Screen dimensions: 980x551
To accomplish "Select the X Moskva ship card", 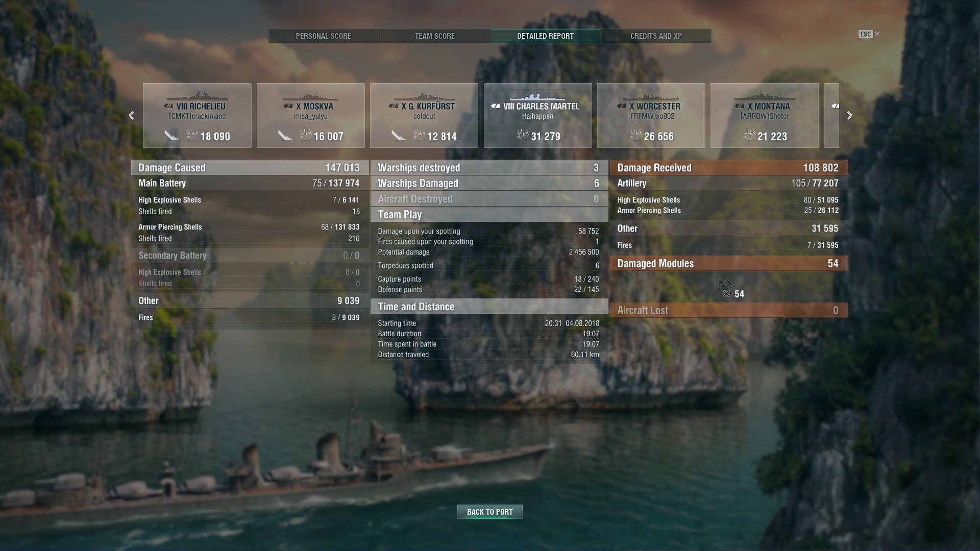I will coord(311,116).
